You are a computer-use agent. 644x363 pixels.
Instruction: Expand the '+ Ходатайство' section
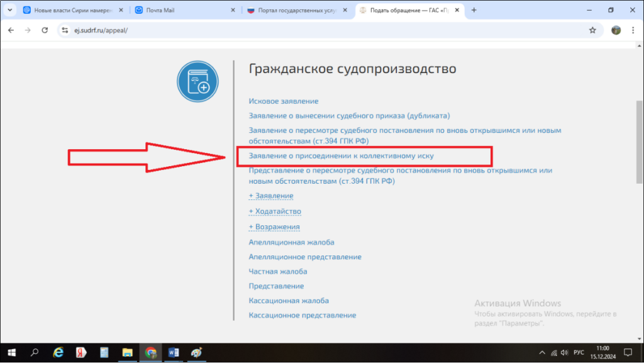[x=275, y=211]
